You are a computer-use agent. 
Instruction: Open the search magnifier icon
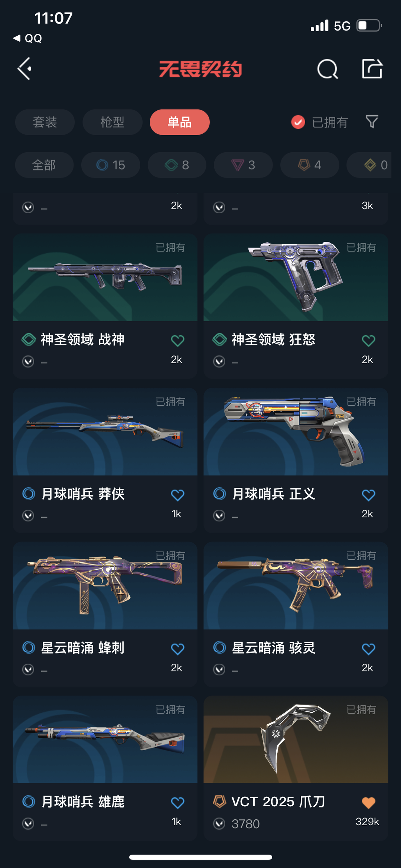tap(327, 69)
